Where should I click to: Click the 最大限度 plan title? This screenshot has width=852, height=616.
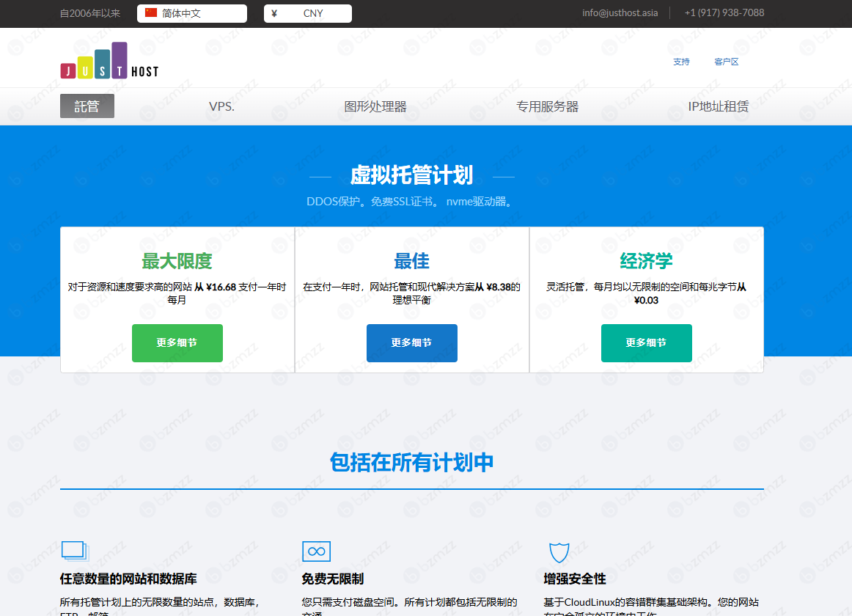(x=177, y=261)
